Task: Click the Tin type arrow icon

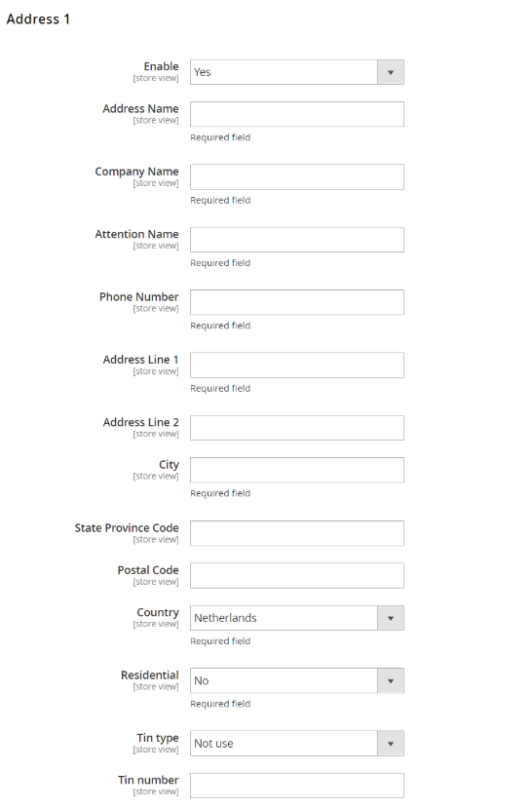Action: [x=391, y=744]
